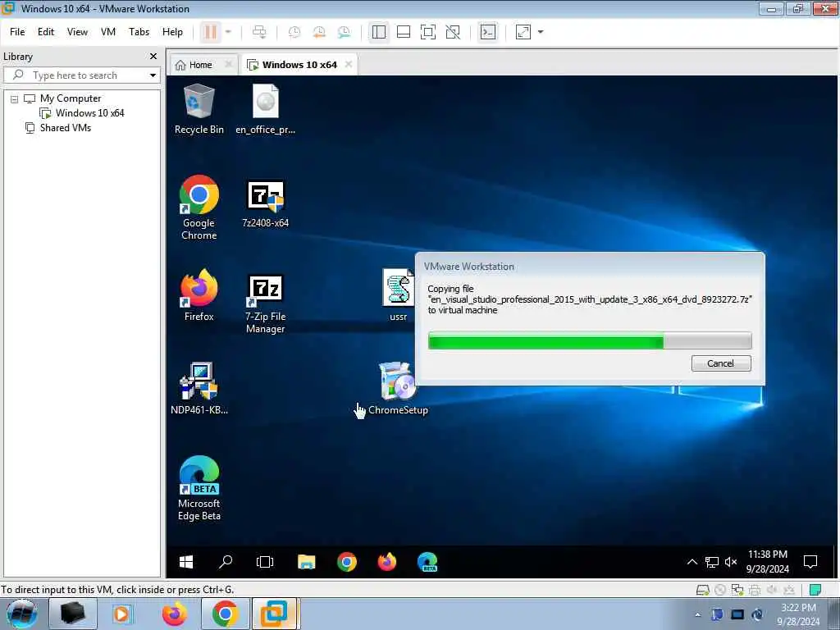Open File Explorer in guest taskbar

(307, 562)
